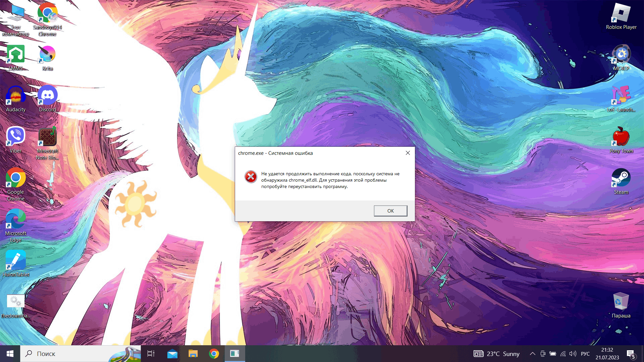Close the chrome.exe system error dialog
The image size is (644, 362).
[408, 153]
